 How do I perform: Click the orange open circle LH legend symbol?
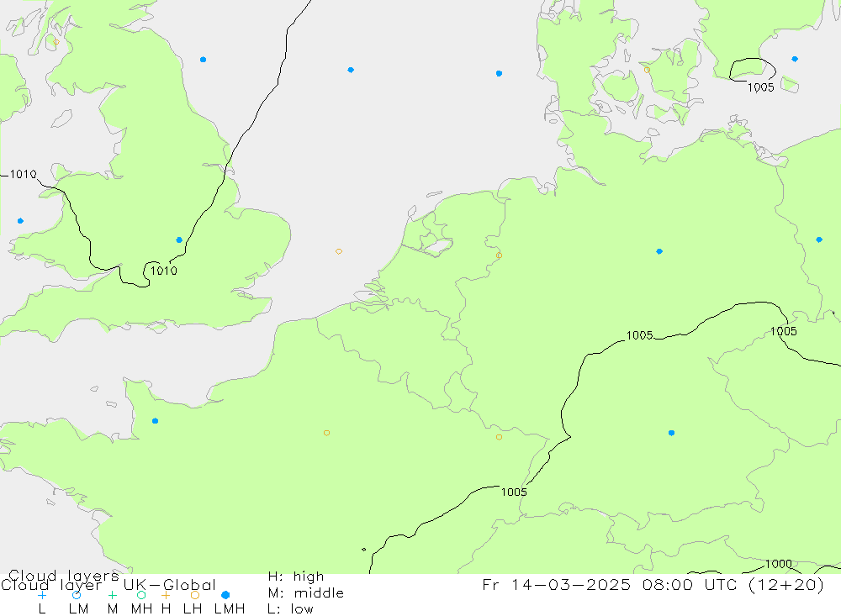[x=195, y=595]
